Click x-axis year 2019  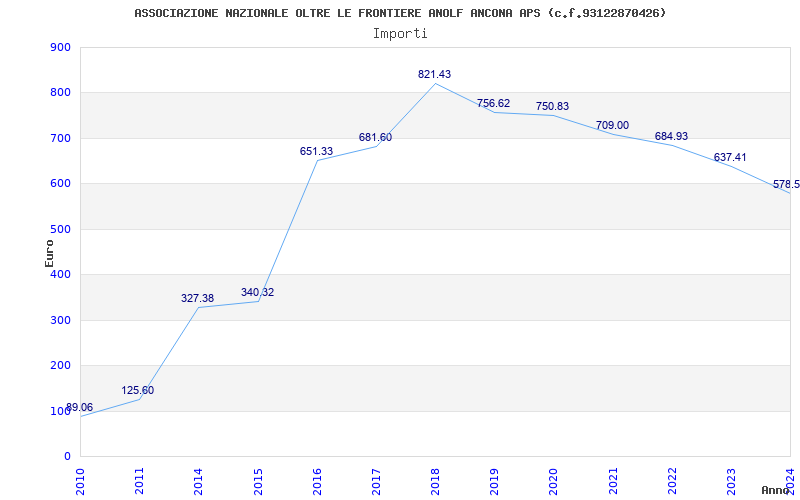tap(495, 481)
